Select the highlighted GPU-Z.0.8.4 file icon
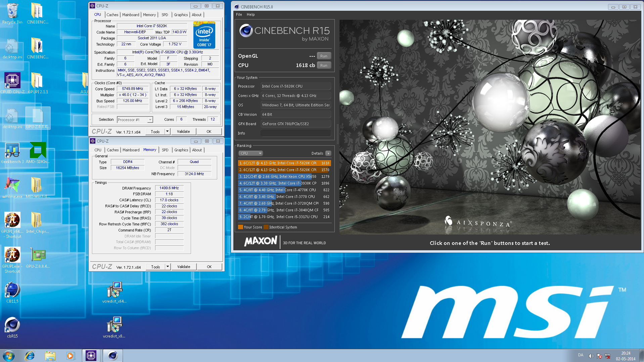The width and height of the screenshot is (644, 362). [x=38, y=118]
